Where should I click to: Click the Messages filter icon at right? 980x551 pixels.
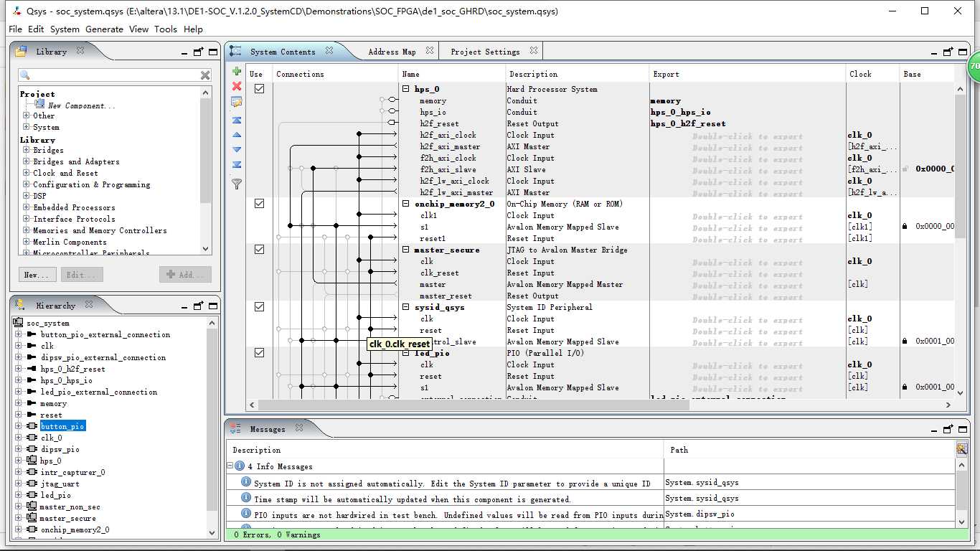961,448
